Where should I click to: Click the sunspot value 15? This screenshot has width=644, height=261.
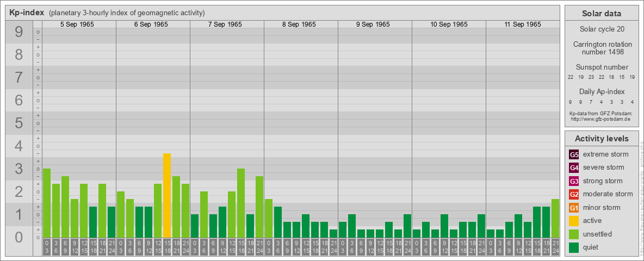(x=622, y=77)
